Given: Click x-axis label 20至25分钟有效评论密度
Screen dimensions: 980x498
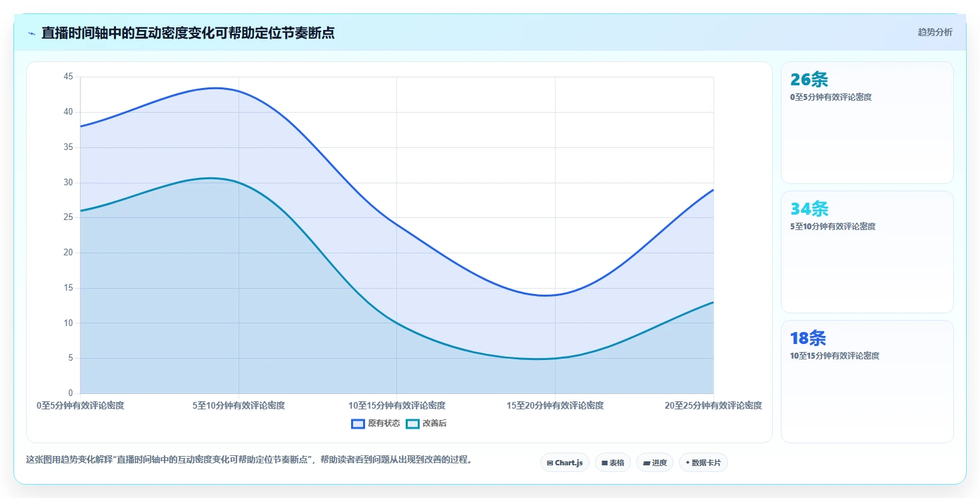Looking at the screenshot, I should [714, 405].
